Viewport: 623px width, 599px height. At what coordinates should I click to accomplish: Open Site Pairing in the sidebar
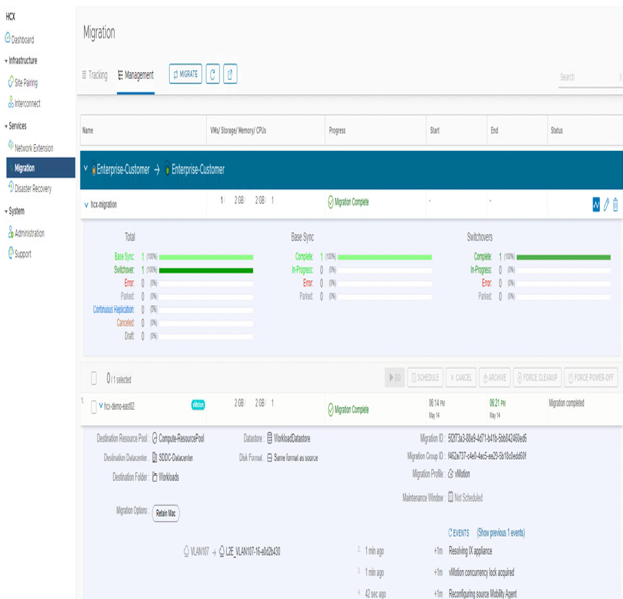pyautogui.click(x=23, y=82)
